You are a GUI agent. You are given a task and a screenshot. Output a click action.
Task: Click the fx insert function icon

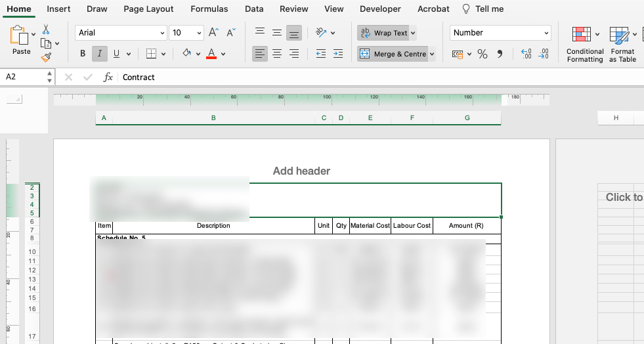click(x=108, y=77)
